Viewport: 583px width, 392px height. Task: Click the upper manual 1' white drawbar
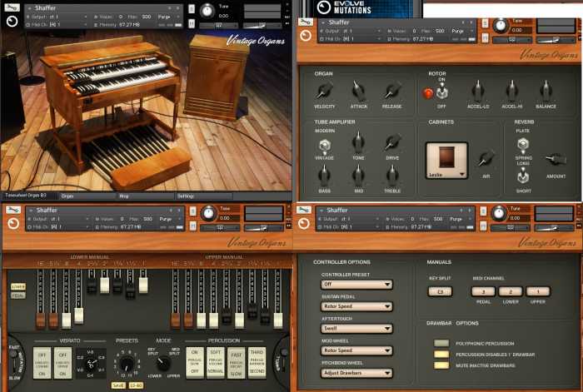pos(277,320)
